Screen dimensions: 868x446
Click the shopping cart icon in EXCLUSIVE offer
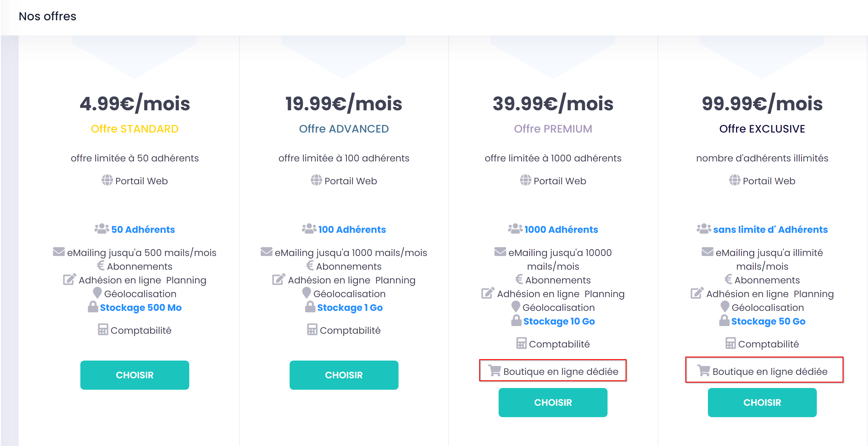pos(704,371)
